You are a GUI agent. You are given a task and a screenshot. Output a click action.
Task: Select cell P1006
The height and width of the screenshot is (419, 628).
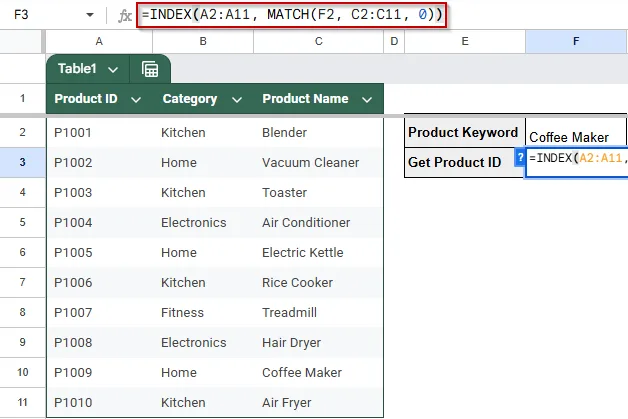pos(99,282)
